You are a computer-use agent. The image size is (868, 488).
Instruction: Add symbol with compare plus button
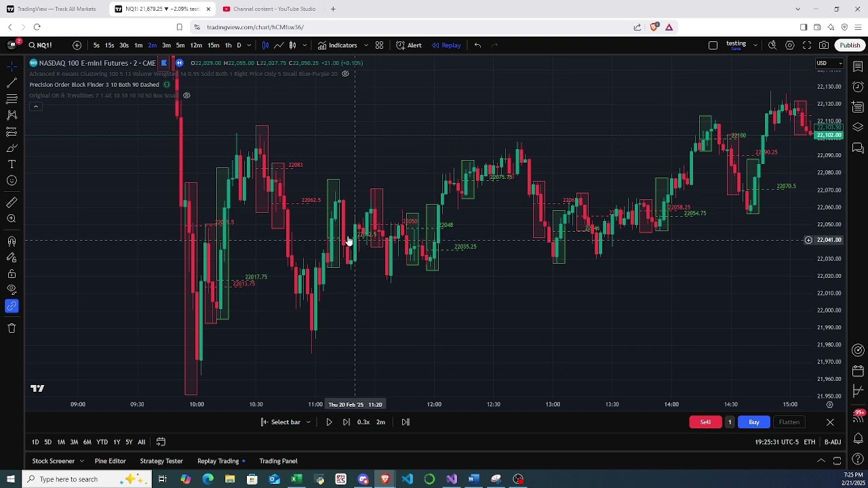pos(77,45)
